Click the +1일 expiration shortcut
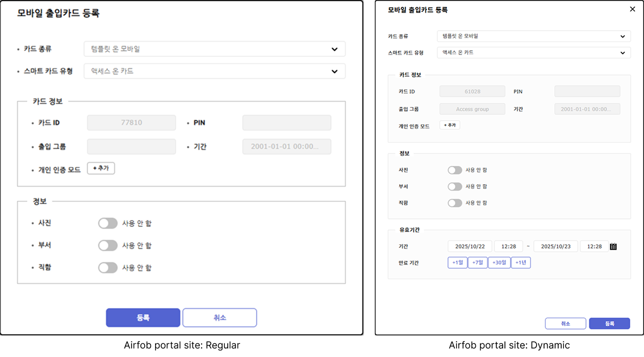The height and width of the screenshot is (357, 644). coord(457,263)
